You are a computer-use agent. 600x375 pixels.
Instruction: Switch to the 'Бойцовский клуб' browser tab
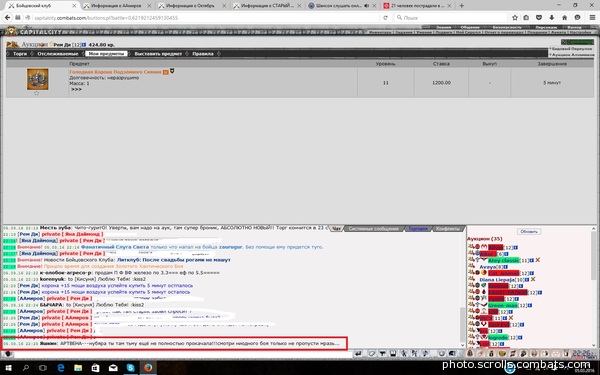pyautogui.click(x=42, y=6)
